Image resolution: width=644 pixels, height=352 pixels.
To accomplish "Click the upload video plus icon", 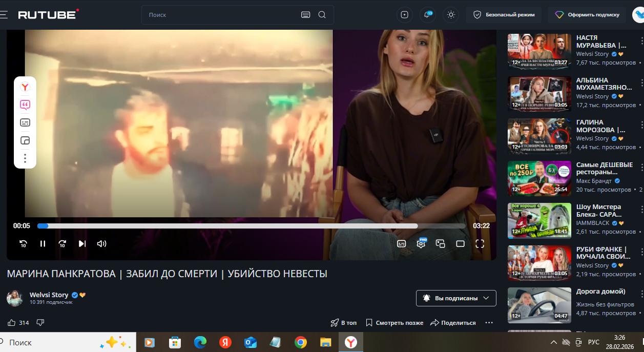I will [x=404, y=15].
